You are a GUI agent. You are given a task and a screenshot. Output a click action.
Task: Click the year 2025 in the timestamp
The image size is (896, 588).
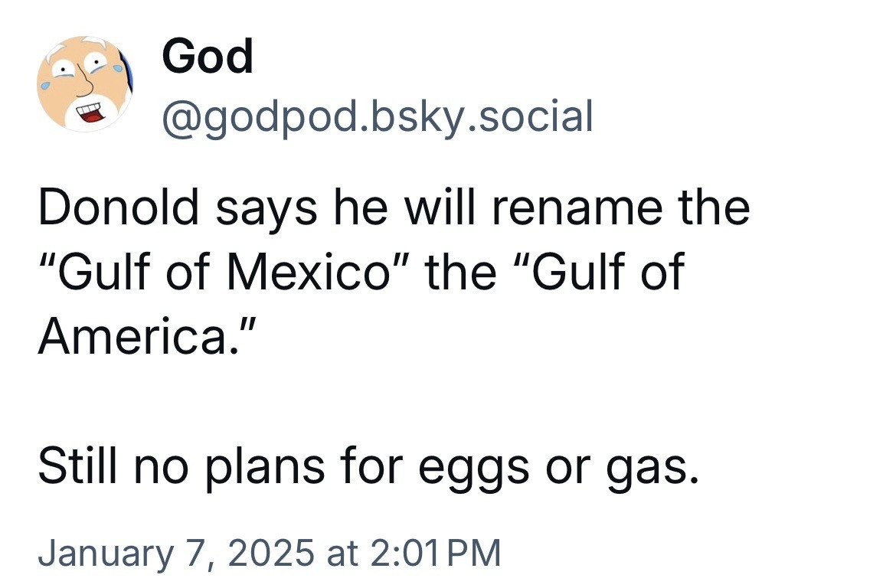(271, 553)
